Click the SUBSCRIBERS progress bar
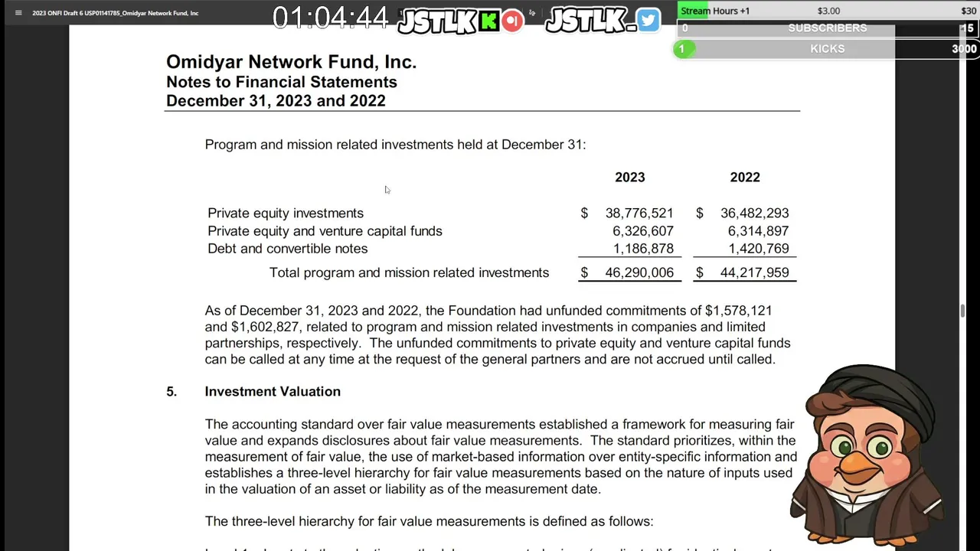 point(828,28)
